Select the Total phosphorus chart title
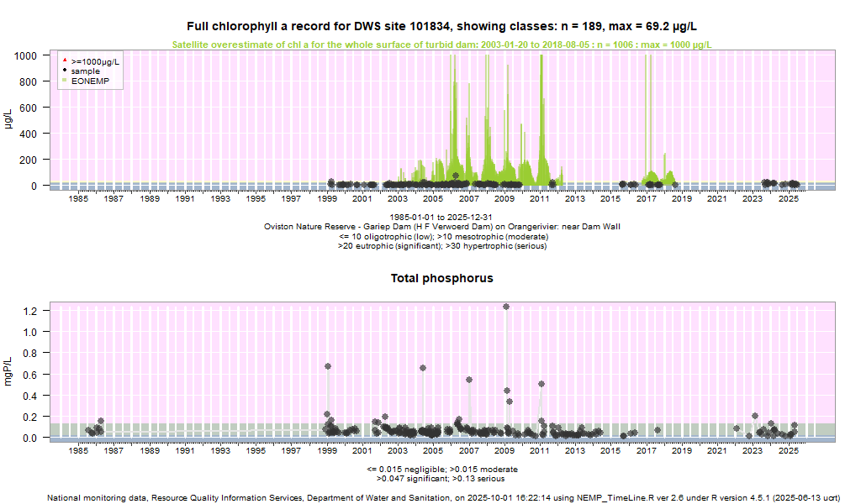Screen dimensions: 861x504 [441, 278]
